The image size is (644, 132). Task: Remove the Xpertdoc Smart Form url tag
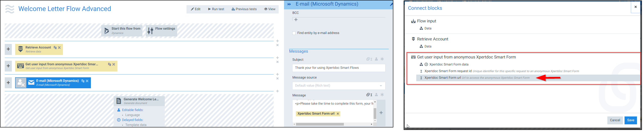(x=338, y=114)
